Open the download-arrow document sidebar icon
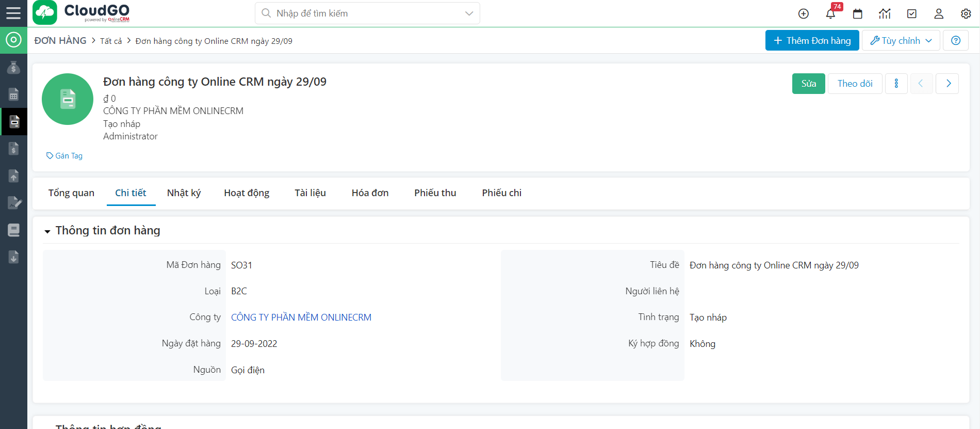 pos(13,257)
